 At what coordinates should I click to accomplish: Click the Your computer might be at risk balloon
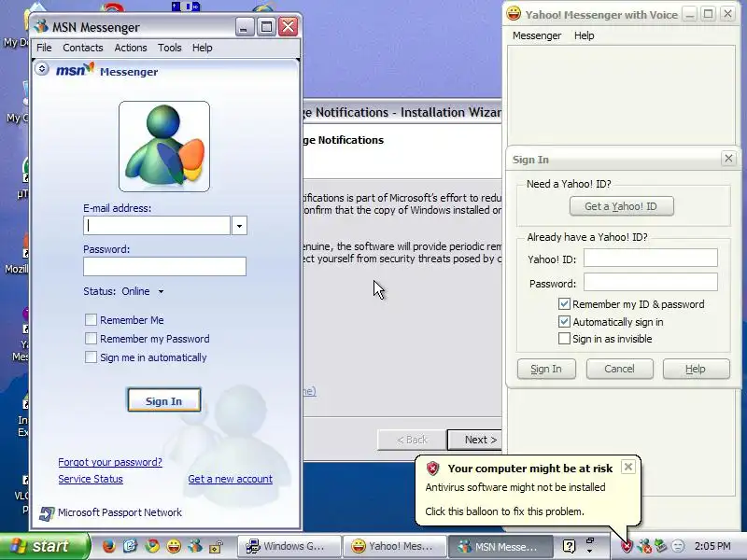(x=528, y=491)
